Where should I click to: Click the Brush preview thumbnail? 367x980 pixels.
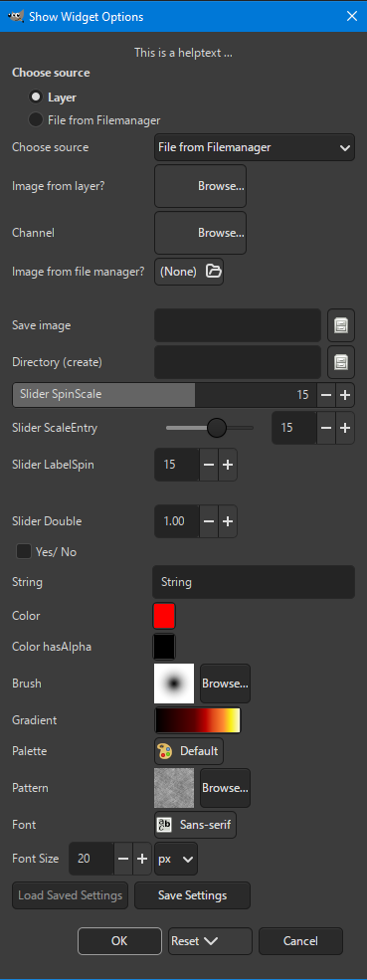coord(174,684)
